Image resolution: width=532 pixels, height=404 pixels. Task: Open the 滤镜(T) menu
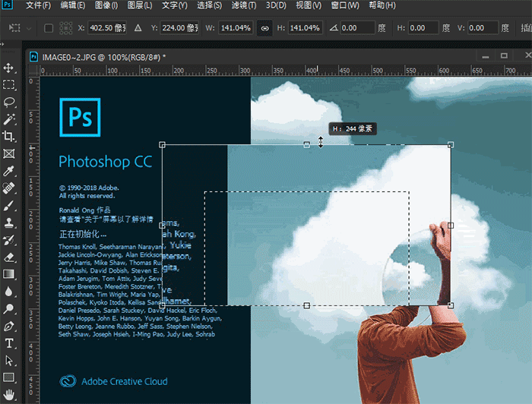pos(244,5)
